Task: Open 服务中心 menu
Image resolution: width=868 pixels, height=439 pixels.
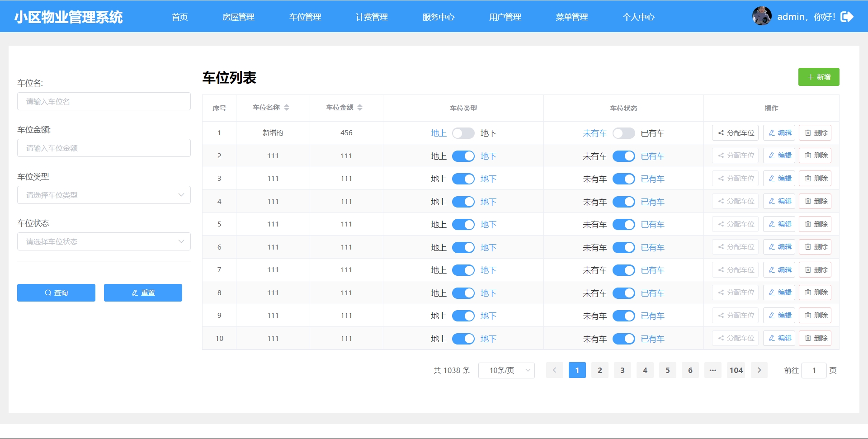Action: click(x=439, y=17)
